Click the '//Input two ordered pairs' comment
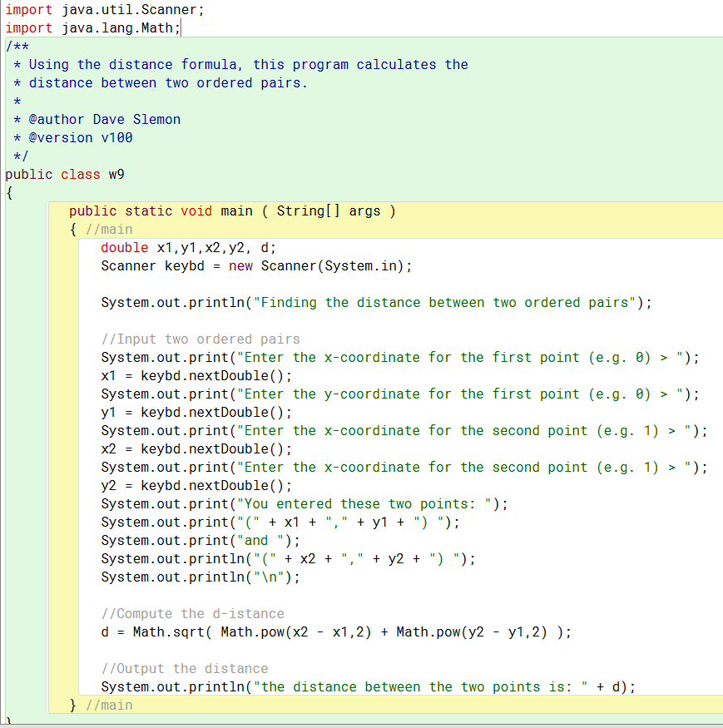 (201, 339)
